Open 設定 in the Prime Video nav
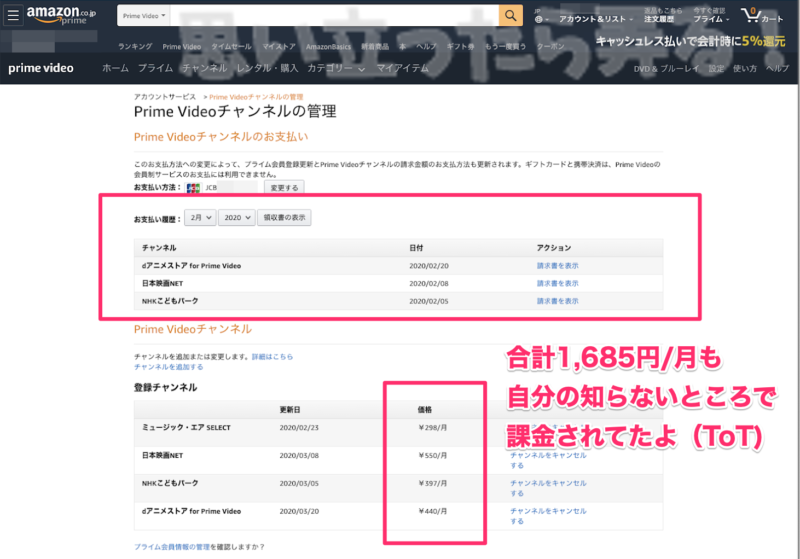Viewport: 800px width, 559px height. coord(716,69)
